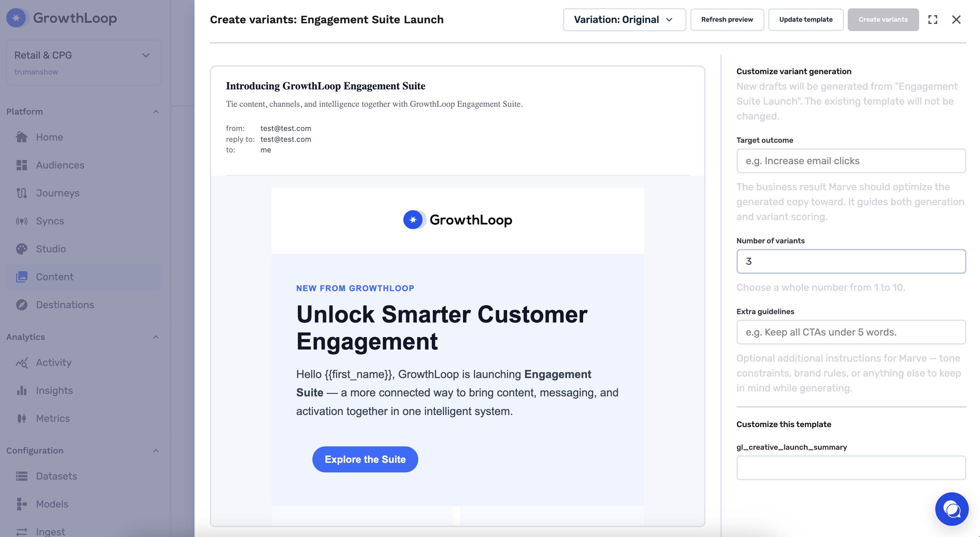
Task: Open the Retail & CPG workspace dropdown
Action: pyautogui.click(x=84, y=63)
